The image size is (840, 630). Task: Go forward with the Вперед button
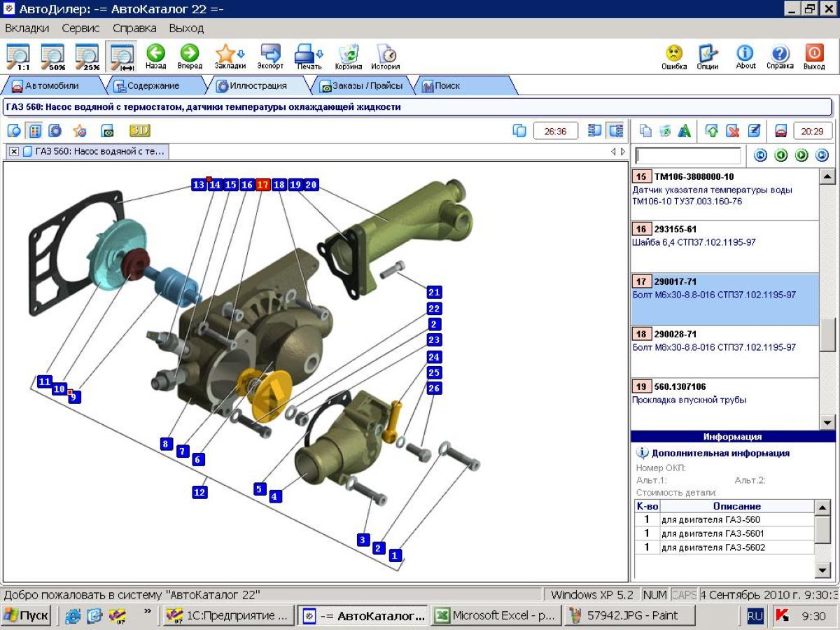(x=190, y=56)
